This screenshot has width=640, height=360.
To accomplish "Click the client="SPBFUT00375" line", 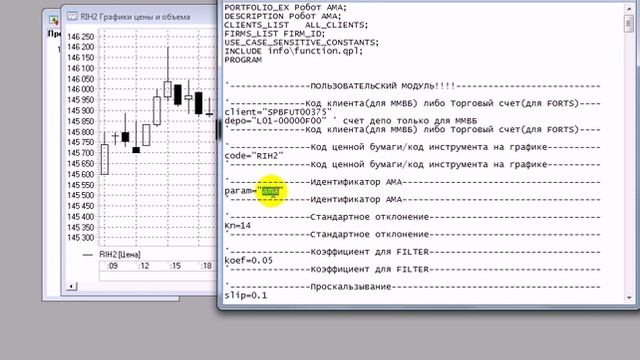I will pyautogui.click(x=278, y=112).
